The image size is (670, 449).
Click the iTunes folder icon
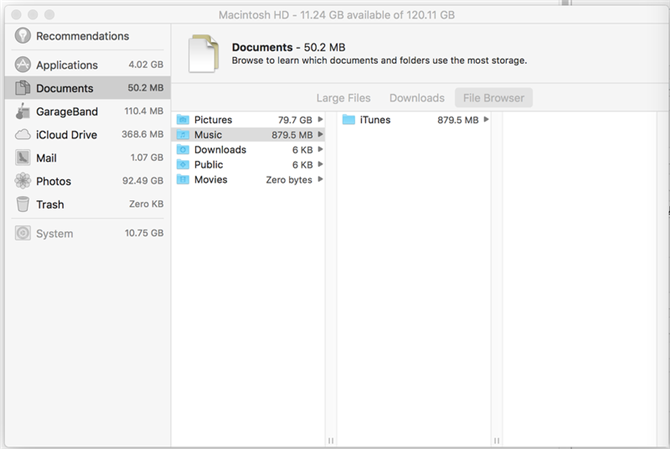coord(349,120)
